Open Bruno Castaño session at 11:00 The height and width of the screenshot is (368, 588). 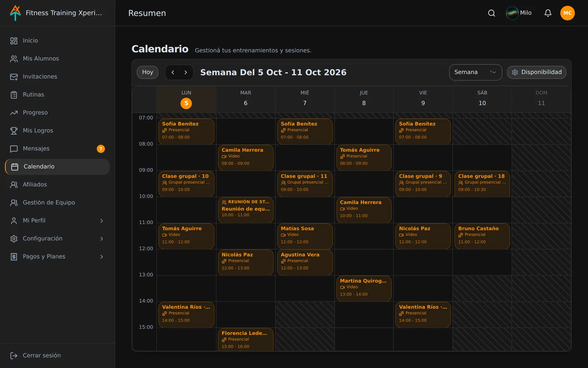coord(482,236)
